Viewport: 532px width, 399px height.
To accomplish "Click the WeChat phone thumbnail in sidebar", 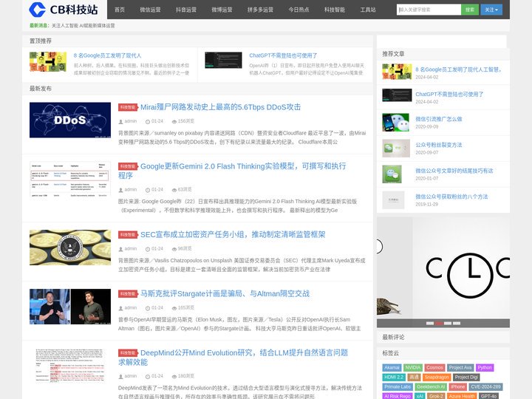I will [x=395, y=122].
